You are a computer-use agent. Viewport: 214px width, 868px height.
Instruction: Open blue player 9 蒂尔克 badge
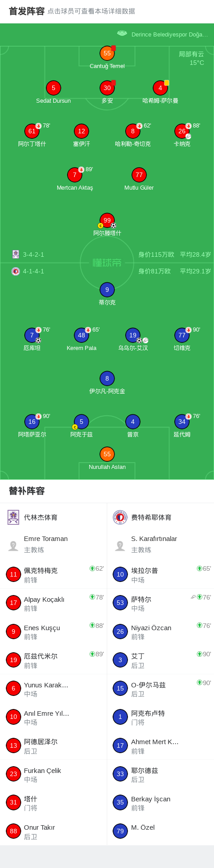coord(107,290)
